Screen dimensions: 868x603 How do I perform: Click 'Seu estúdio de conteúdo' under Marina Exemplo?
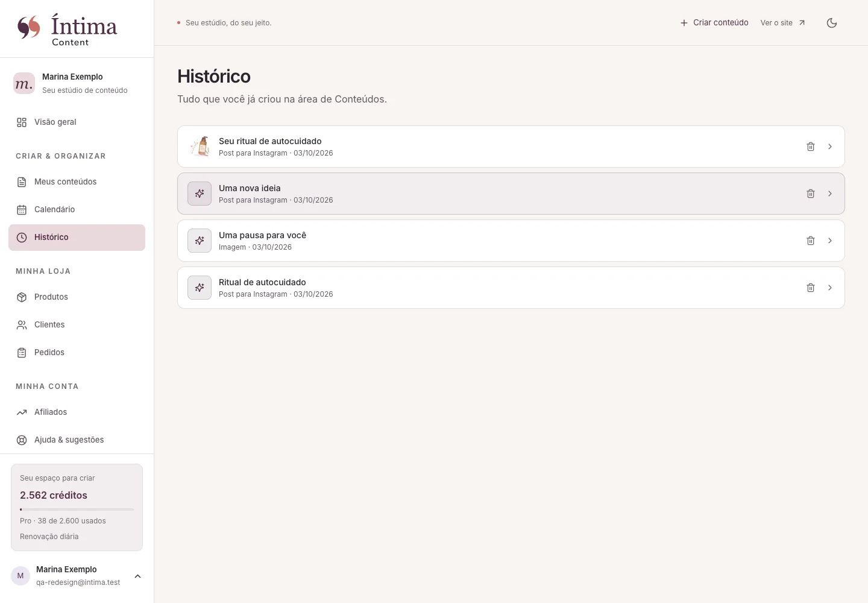85,90
